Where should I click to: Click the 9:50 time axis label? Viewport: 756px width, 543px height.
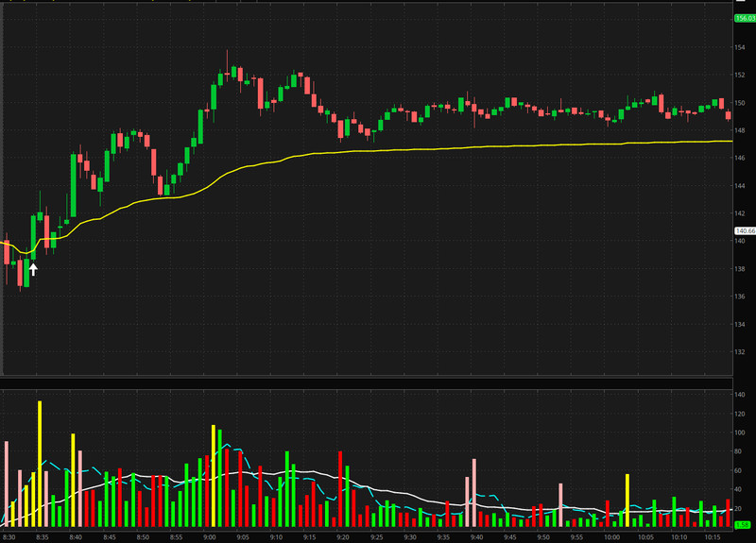click(x=543, y=537)
